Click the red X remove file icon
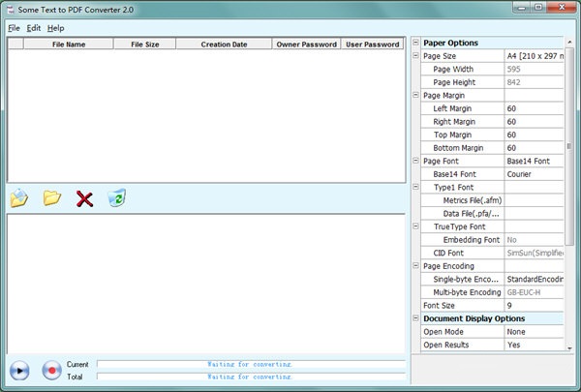 click(x=84, y=198)
